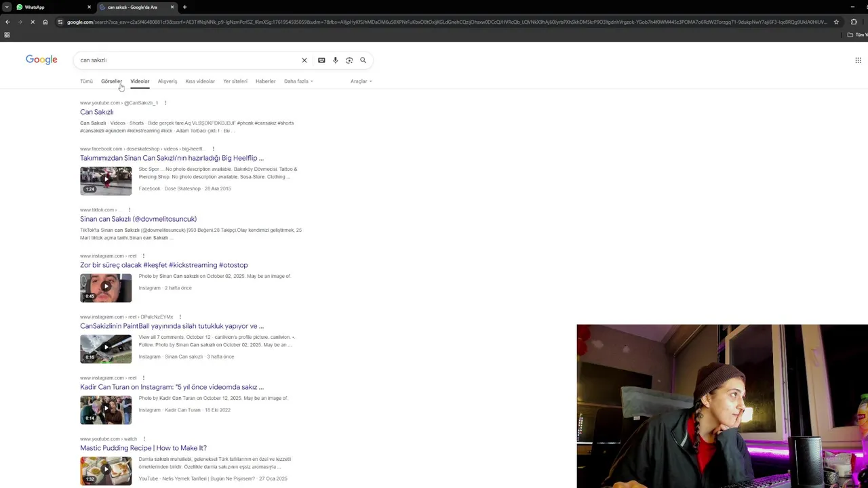Open new tab with plus button

tap(184, 7)
